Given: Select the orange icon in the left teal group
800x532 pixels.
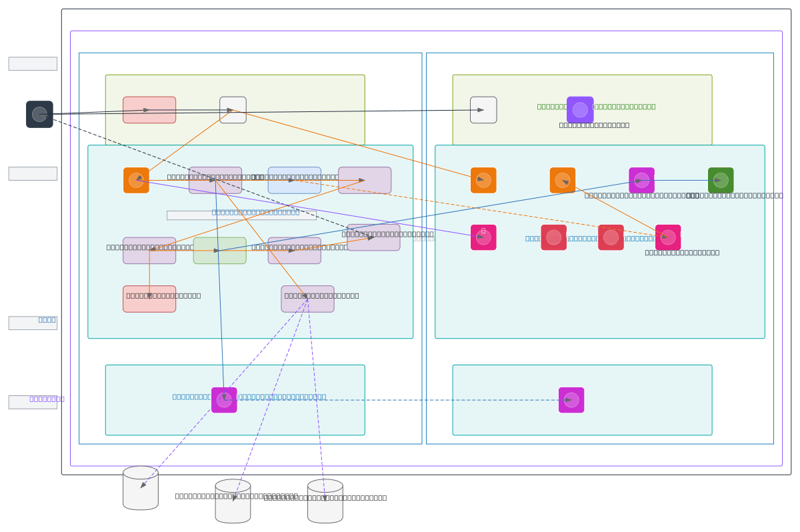Looking at the screenshot, I should pyautogui.click(x=136, y=180).
